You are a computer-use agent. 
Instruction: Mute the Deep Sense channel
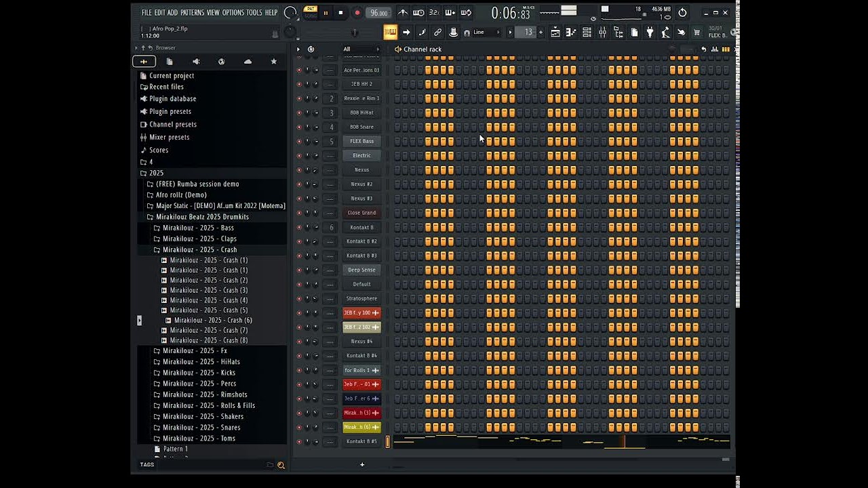299,270
